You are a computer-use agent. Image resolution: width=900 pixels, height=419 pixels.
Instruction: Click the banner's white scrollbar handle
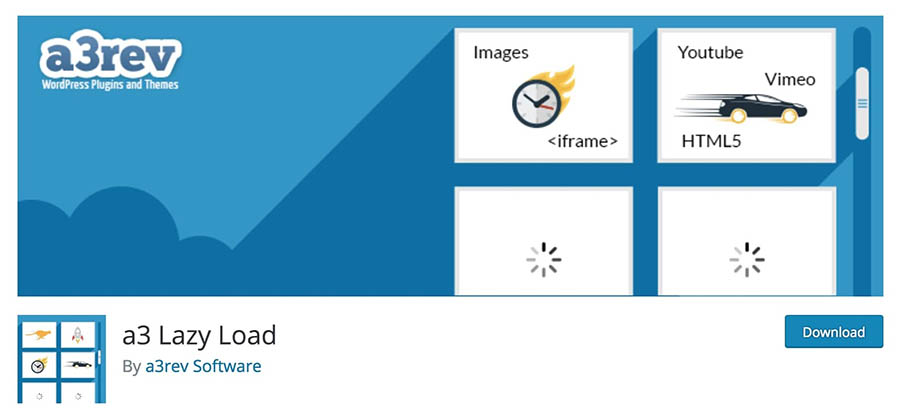862,103
